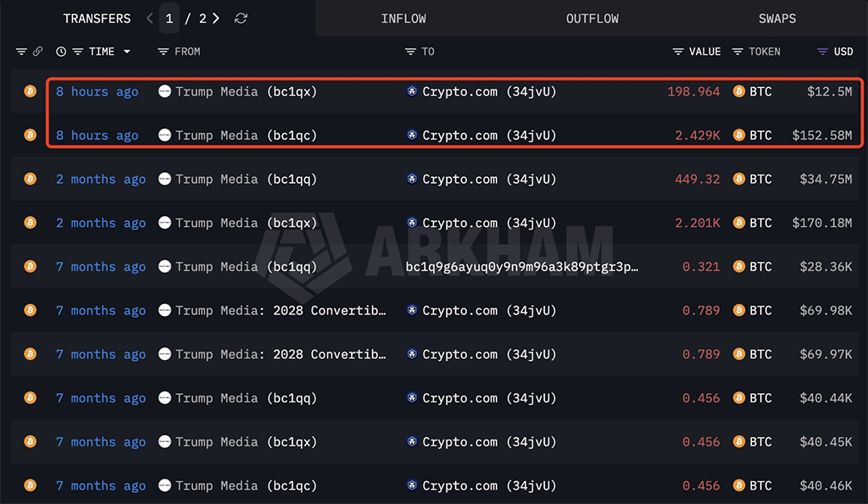The width and height of the screenshot is (868, 504).
Task: Click the Bitcoin icon on the 449.32 BTC row
Action: point(739,179)
